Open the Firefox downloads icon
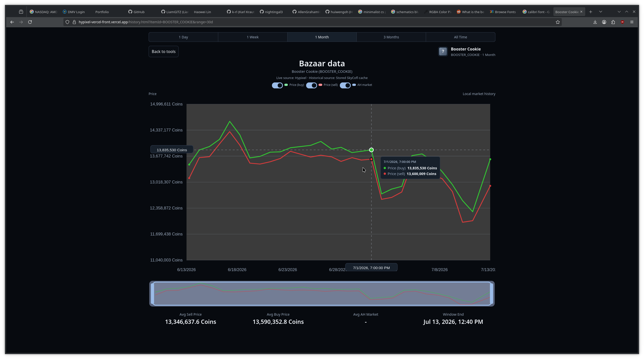 click(x=595, y=22)
